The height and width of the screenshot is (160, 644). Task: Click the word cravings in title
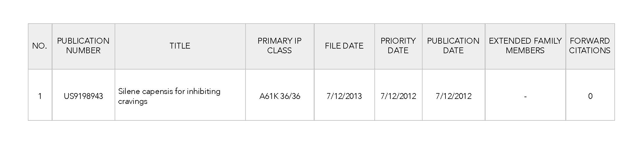click(133, 102)
